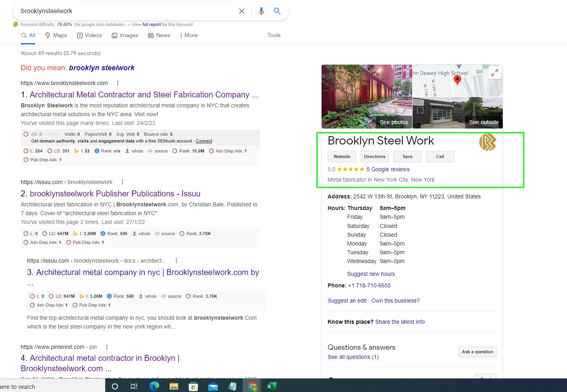Open the notepad-like app in taskbar
The width and height of the screenshot is (567, 392).
click(233, 386)
